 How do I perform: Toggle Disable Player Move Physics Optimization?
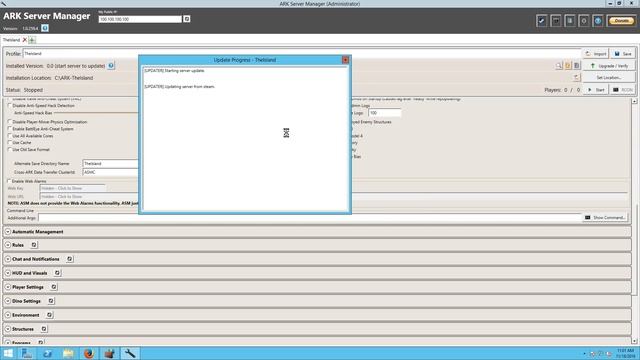click(x=10, y=122)
